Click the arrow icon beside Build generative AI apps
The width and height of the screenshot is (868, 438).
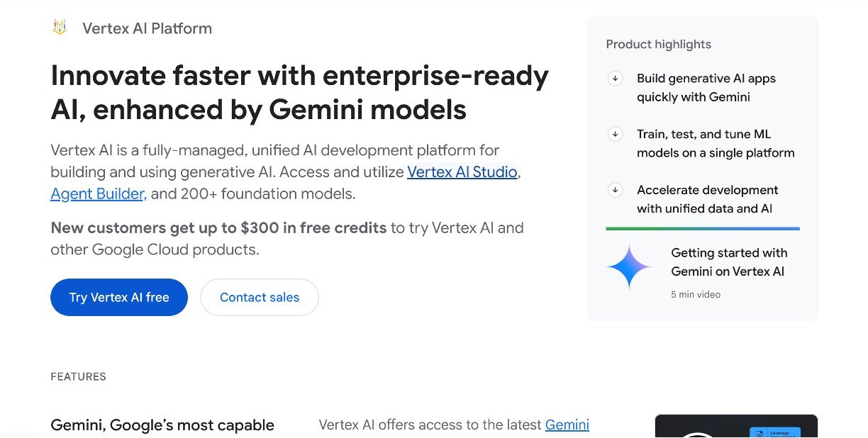[615, 79]
